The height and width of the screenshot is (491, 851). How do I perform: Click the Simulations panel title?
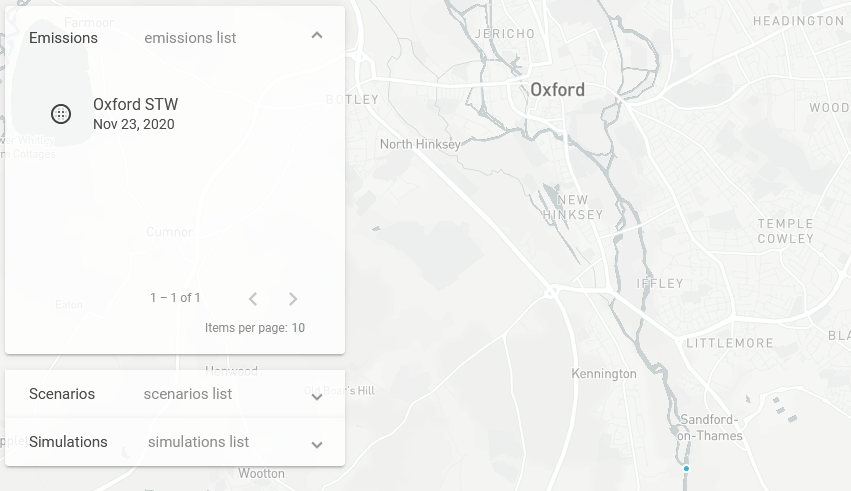[x=68, y=442]
